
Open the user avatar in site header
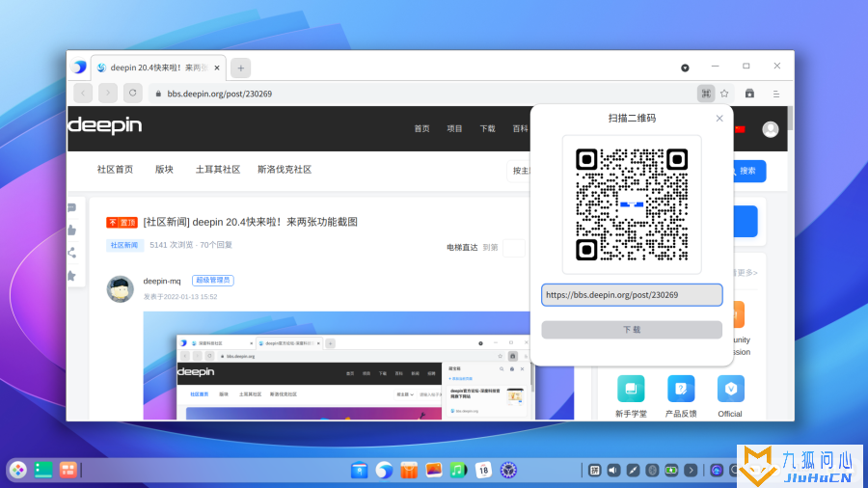click(x=770, y=129)
